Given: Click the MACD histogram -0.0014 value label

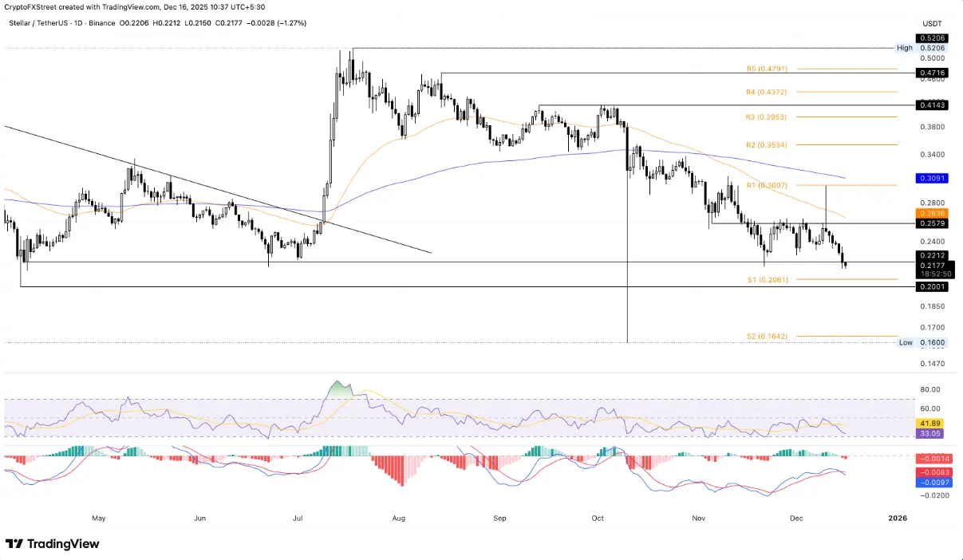Looking at the screenshot, I should [933, 460].
